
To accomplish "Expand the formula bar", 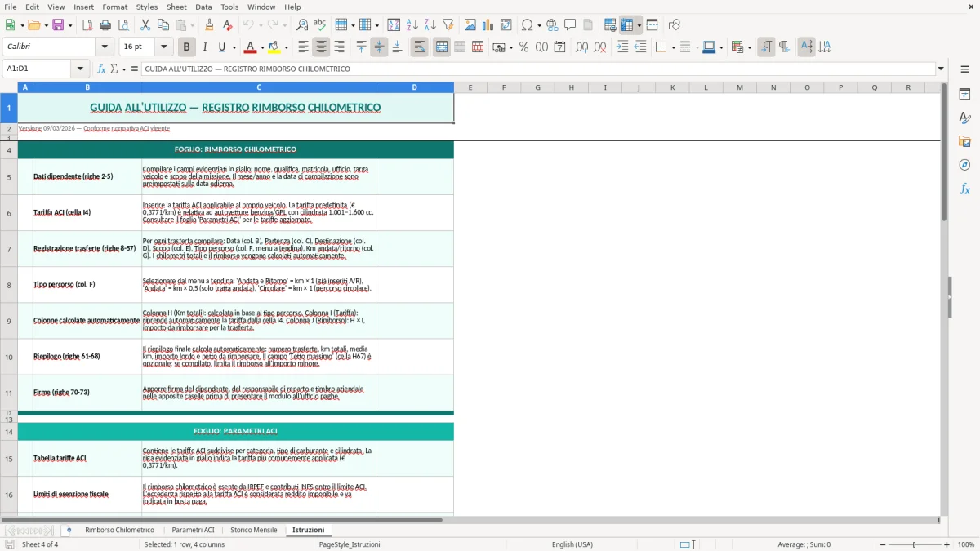I will click(x=941, y=69).
